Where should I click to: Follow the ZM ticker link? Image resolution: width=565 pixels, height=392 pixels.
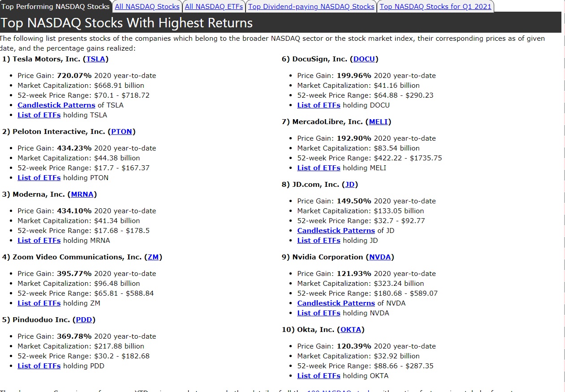153,257
